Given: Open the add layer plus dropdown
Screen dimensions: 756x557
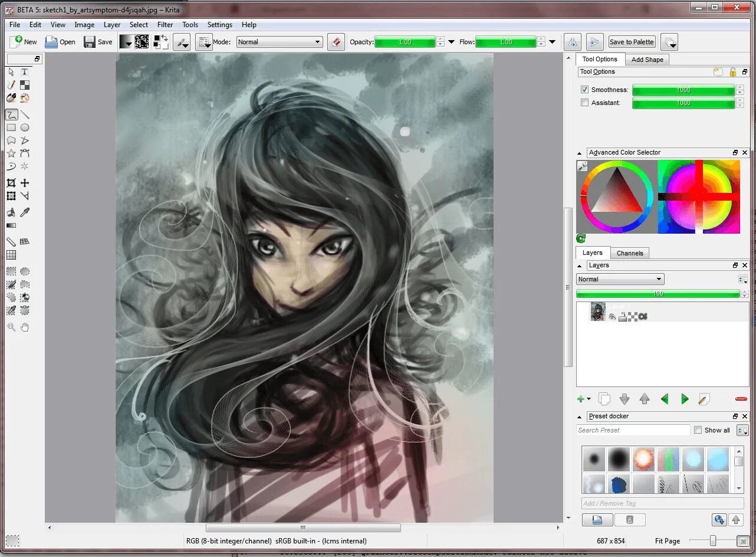Looking at the screenshot, I should (584, 399).
